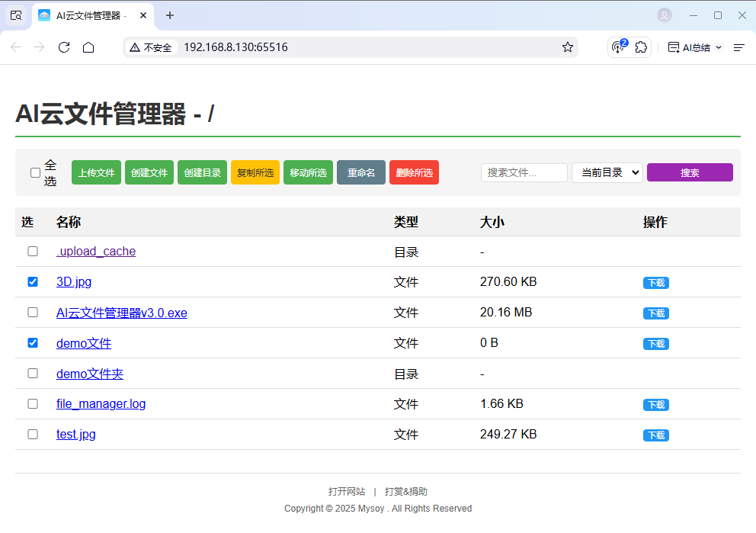Click the 上传文件 button
Screen dimensions: 756x533
click(x=97, y=172)
